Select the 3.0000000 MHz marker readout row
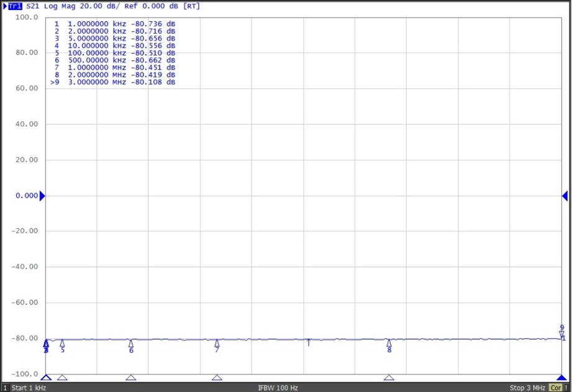The height and width of the screenshot is (392, 572). coord(115,82)
